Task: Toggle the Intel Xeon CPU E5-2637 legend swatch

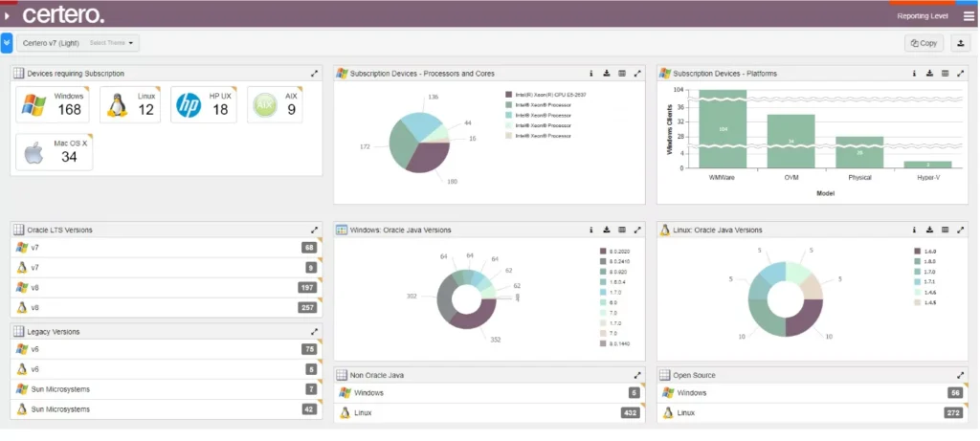Action: coord(509,95)
